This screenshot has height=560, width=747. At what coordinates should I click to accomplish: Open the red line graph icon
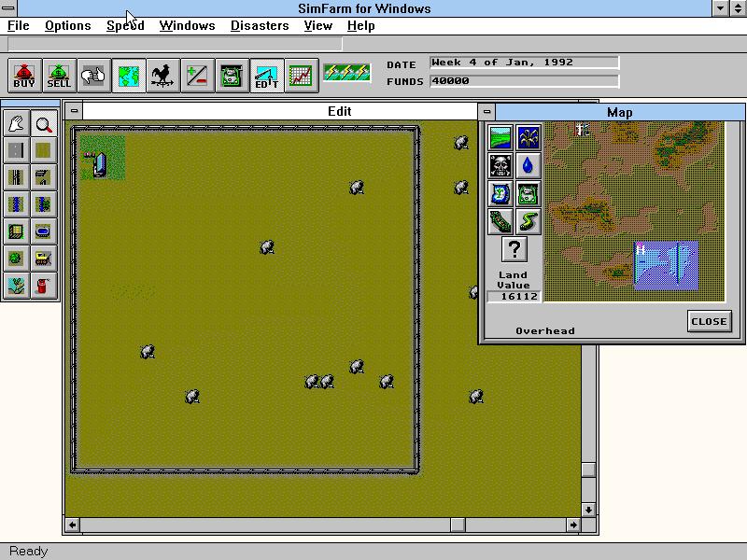[301, 76]
